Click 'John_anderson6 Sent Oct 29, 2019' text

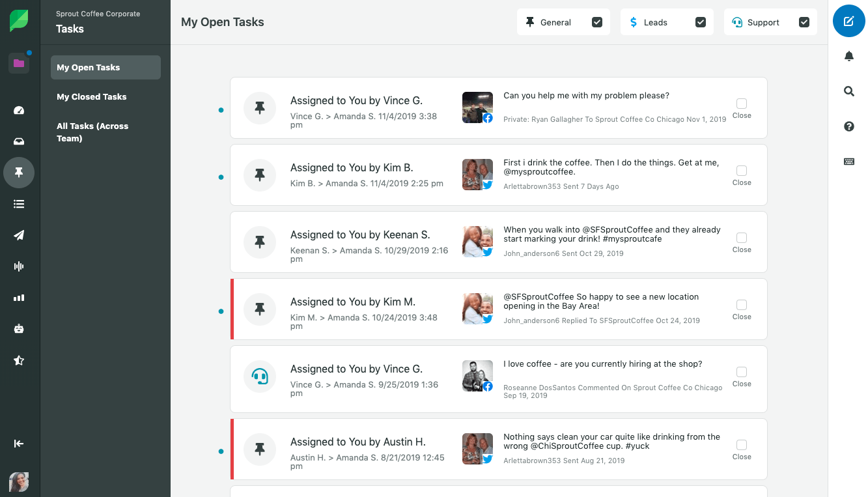point(563,253)
